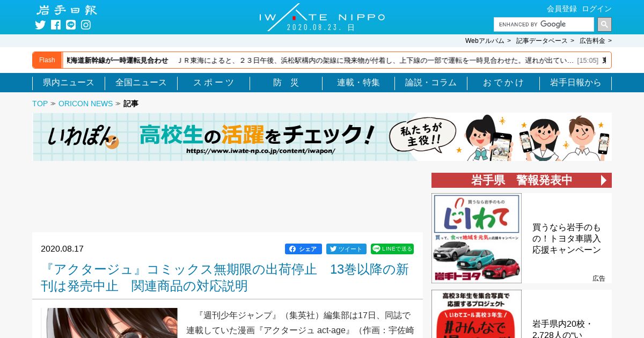The width and height of the screenshot is (644, 338).
Task: Open Webアルバム link
Action: tap(485, 41)
